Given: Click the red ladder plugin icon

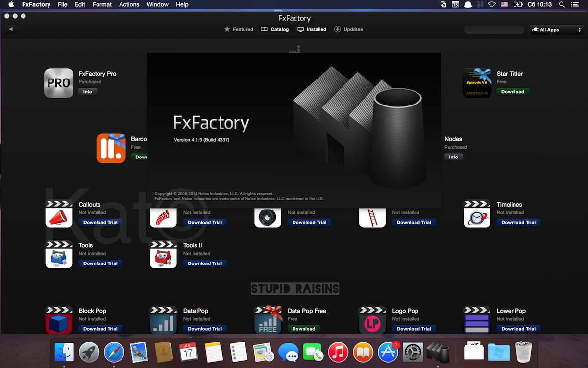Looking at the screenshot, I should [x=372, y=217].
